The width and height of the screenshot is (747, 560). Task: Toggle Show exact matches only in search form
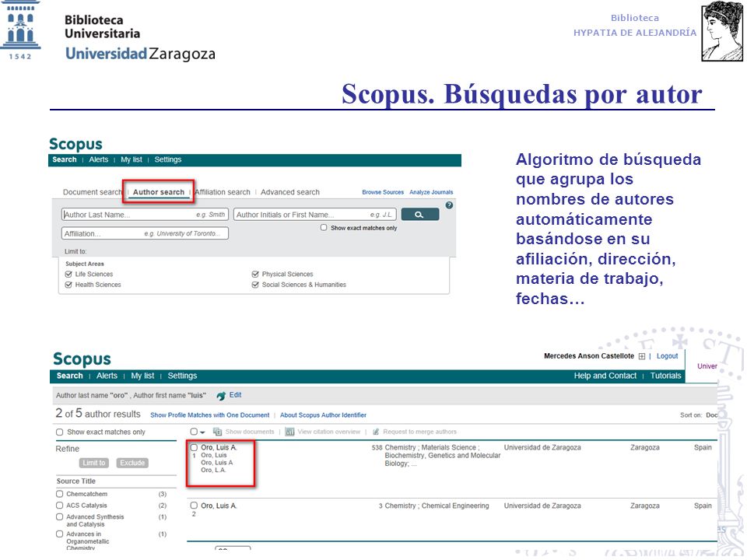pos(324,228)
